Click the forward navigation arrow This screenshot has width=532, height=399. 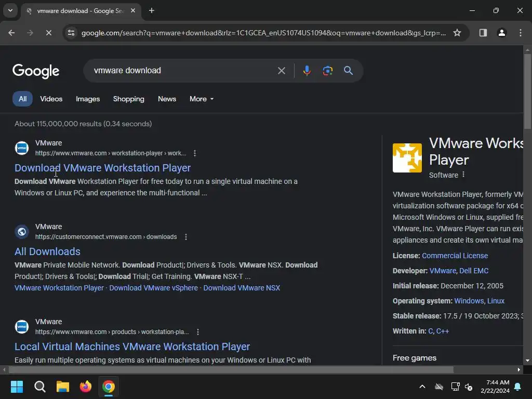30,33
